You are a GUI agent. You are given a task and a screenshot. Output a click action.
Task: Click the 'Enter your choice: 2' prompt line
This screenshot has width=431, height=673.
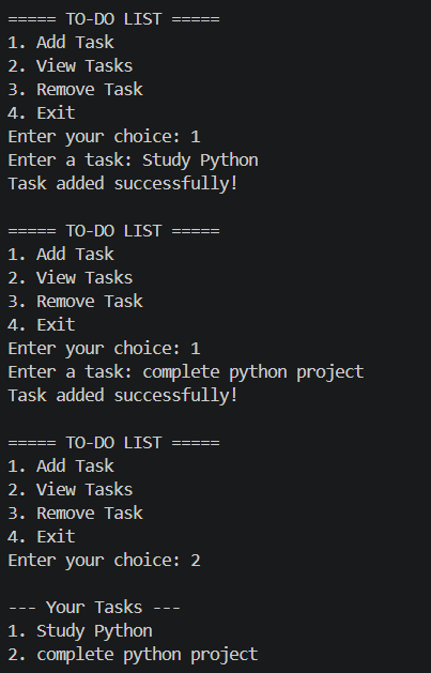point(104,561)
